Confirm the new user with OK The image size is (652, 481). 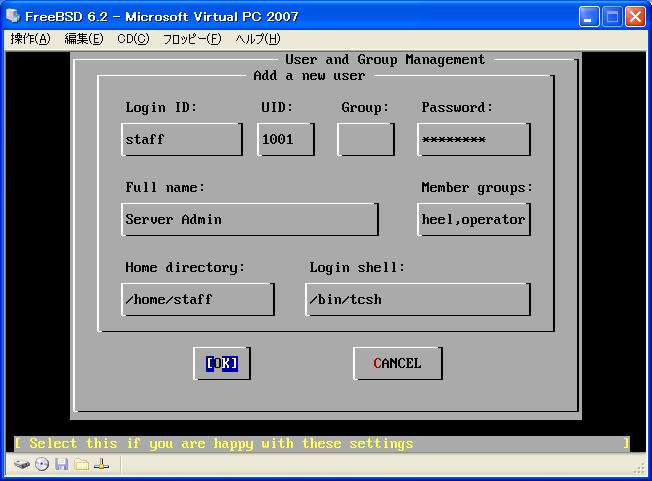pyautogui.click(x=222, y=363)
